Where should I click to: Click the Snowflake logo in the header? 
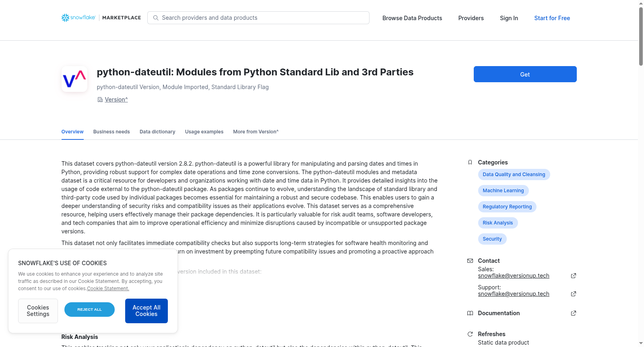(78, 18)
